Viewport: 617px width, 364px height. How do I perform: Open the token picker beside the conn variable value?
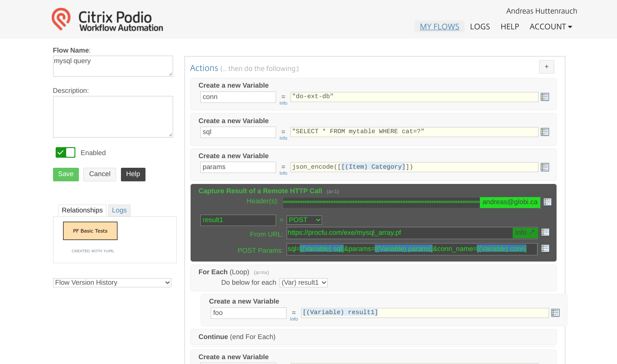tap(545, 96)
